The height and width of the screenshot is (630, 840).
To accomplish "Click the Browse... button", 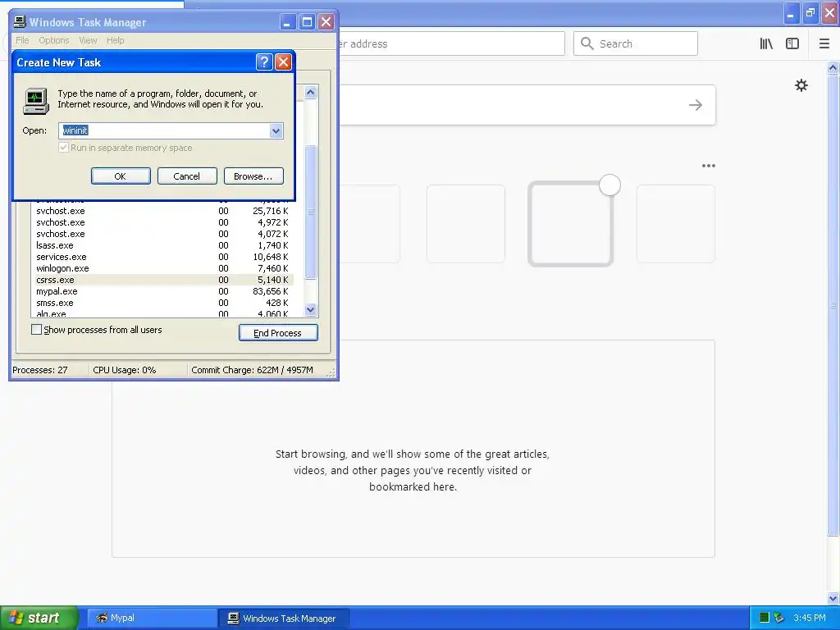I will point(253,176).
